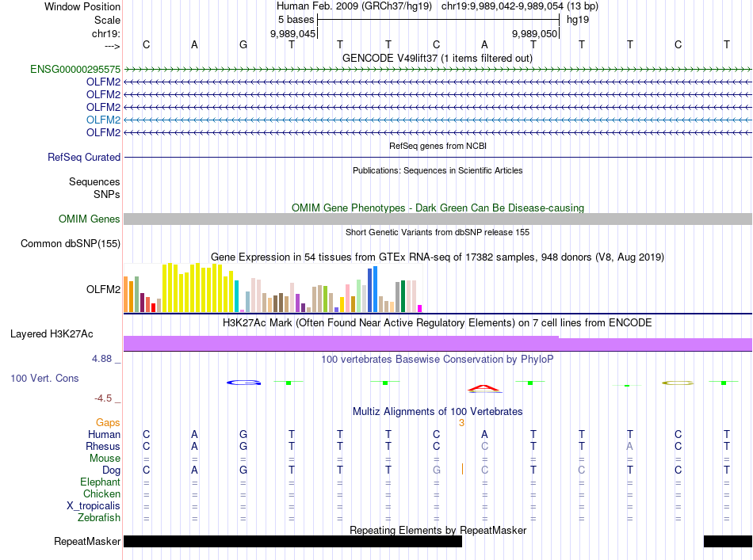
Task: Click the ---> strand direction arrow label
Action: [x=113, y=46]
